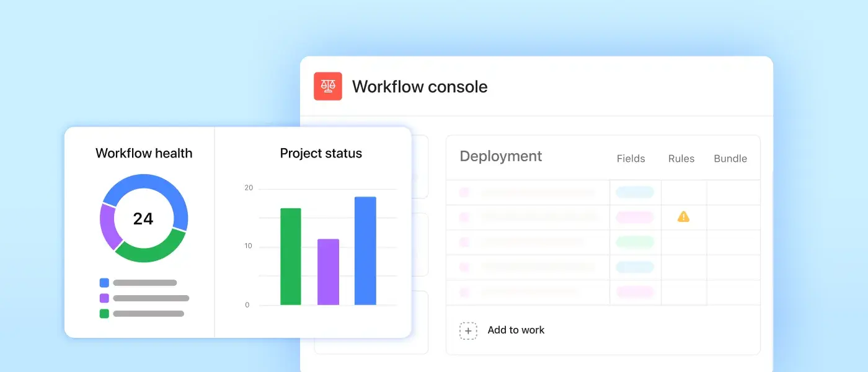Click the purple legend swatch under Workflow health
The height and width of the screenshot is (372, 868).
coord(104,298)
